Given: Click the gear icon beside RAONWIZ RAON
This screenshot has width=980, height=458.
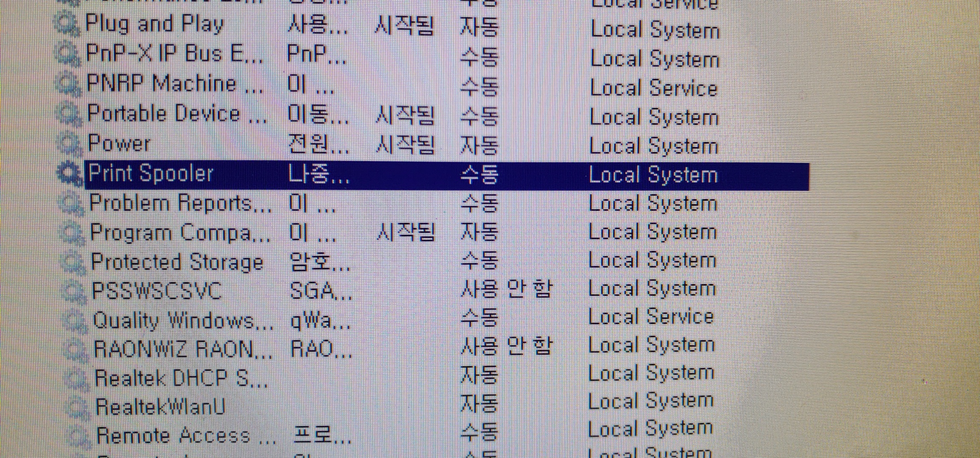Looking at the screenshot, I should click(76, 349).
